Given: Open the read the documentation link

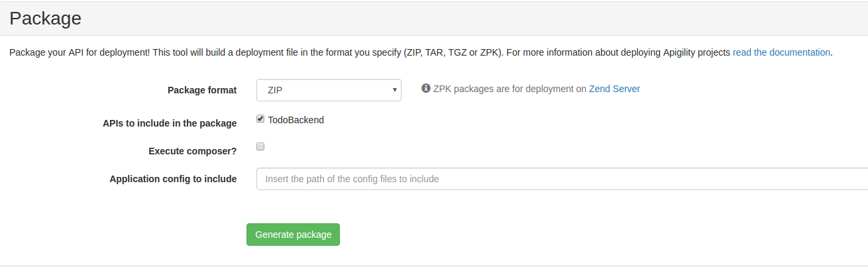Looking at the screenshot, I should pos(781,52).
